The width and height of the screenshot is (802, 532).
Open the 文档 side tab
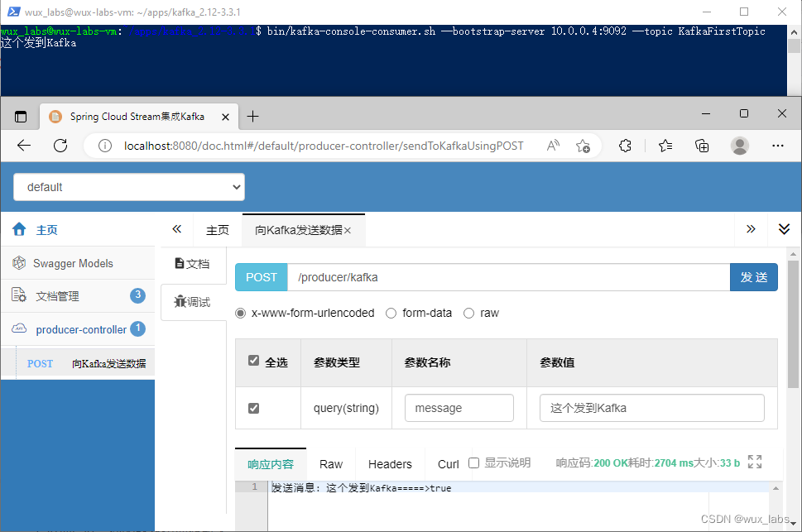click(x=192, y=264)
